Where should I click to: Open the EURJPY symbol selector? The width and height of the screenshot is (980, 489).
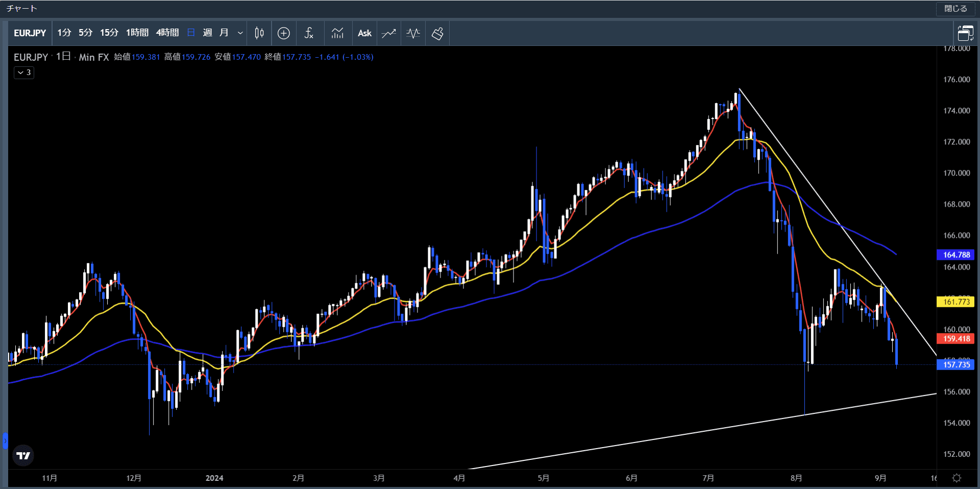30,33
